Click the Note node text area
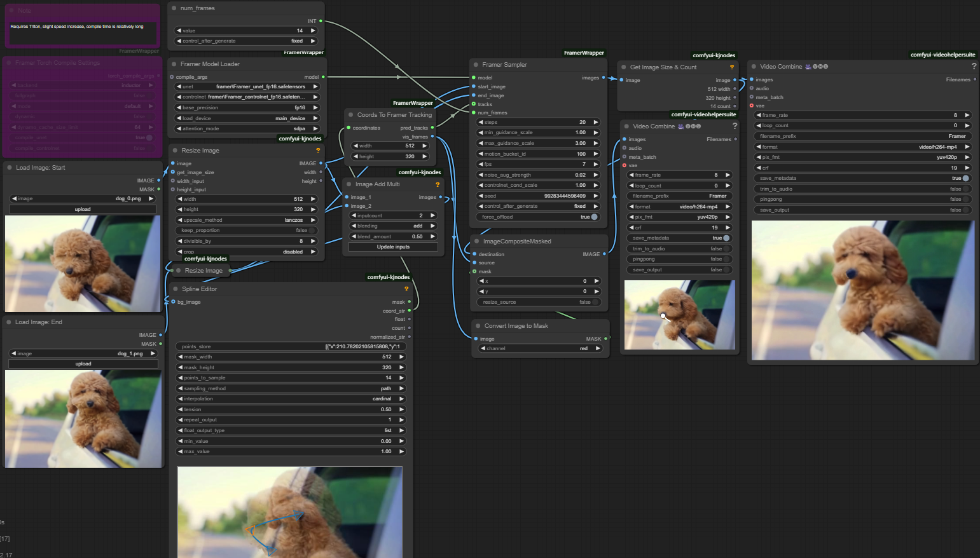The image size is (980, 558). 83,34
